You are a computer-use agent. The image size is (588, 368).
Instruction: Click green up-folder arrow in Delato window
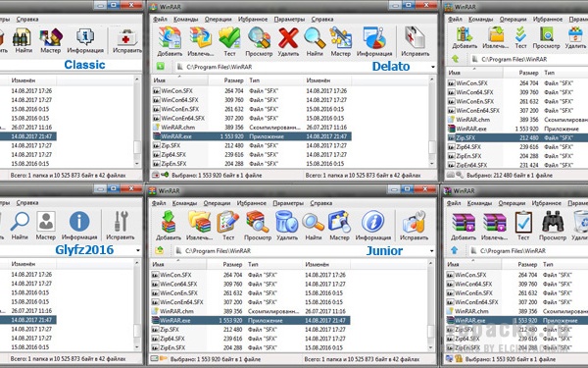point(160,67)
